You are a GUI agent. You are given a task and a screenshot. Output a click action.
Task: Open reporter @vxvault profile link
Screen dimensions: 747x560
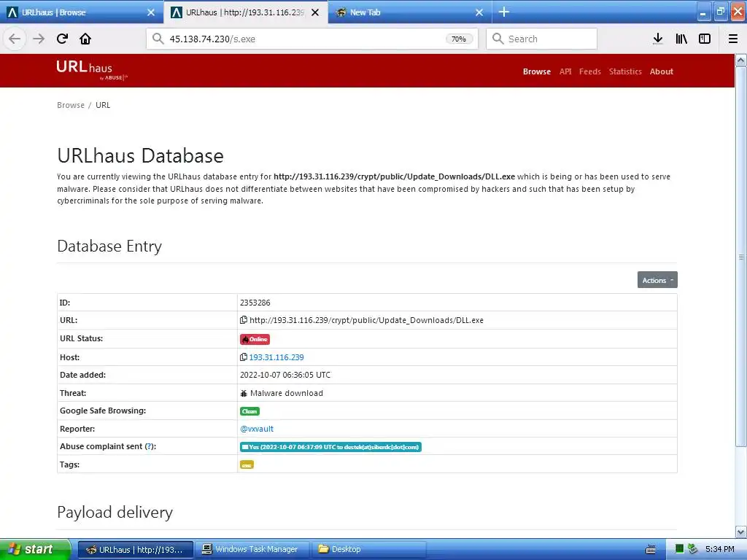(x=257, y=429)
